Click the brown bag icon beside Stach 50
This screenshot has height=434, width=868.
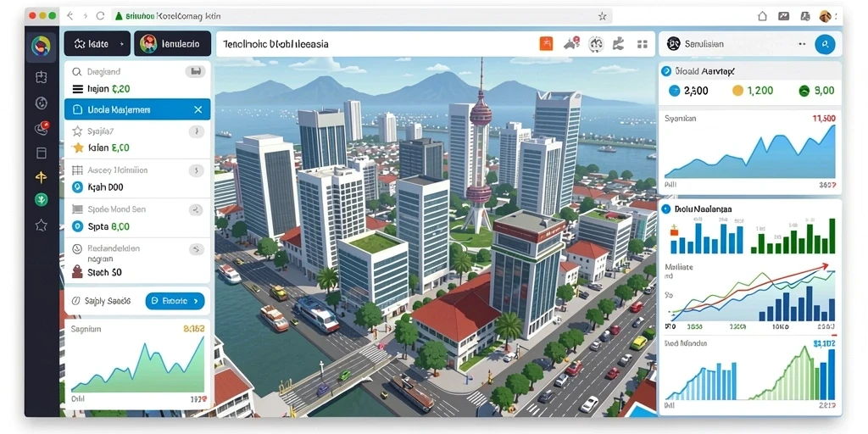tap(77, 272)
